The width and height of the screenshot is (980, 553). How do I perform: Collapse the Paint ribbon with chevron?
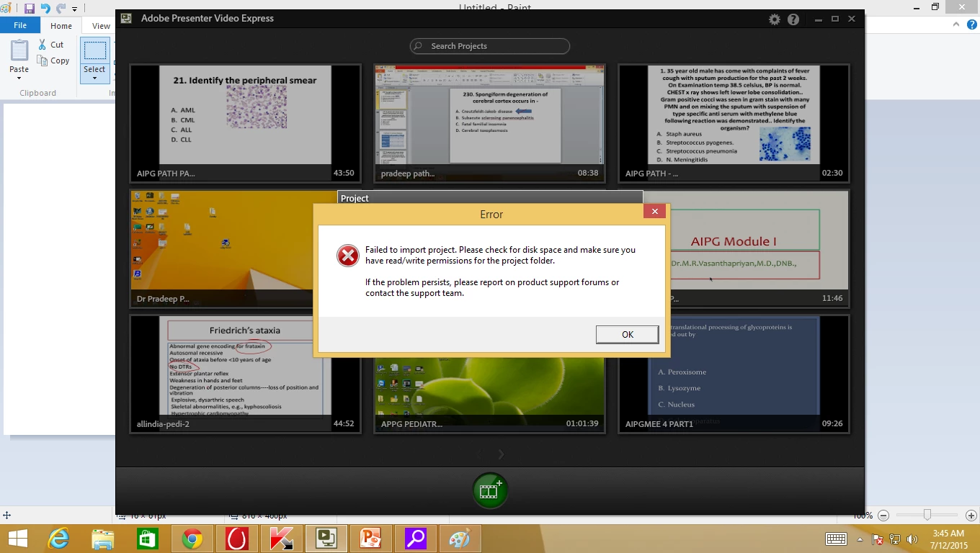[958, 24]
